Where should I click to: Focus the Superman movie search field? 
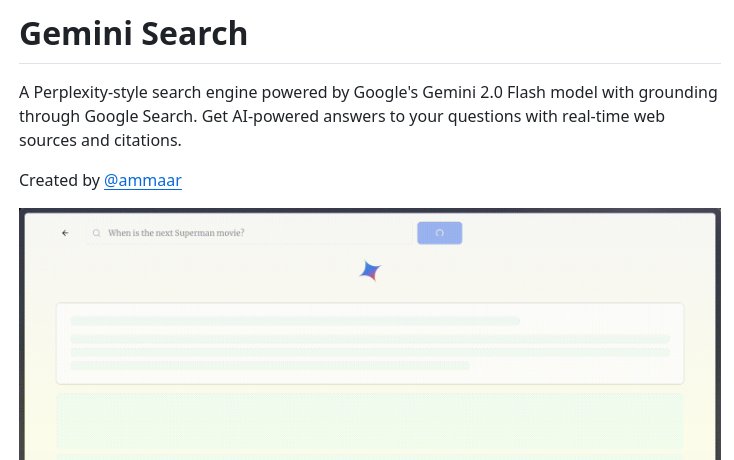[x=250, y=233]
